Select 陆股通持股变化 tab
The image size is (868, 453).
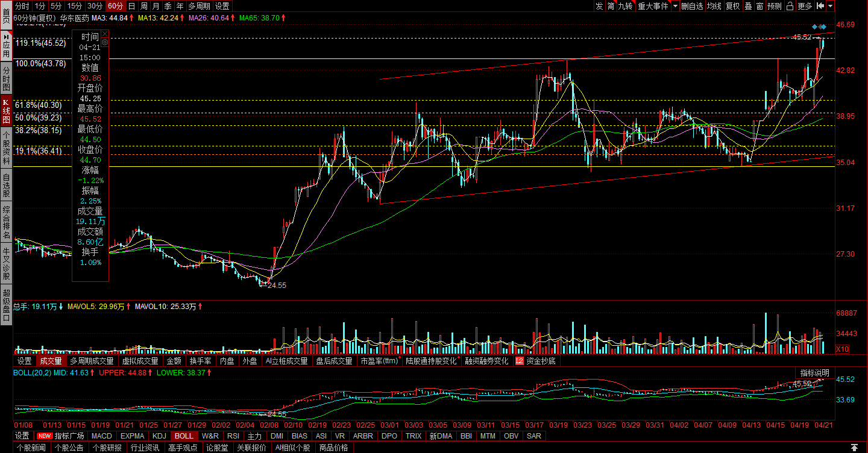431,361
